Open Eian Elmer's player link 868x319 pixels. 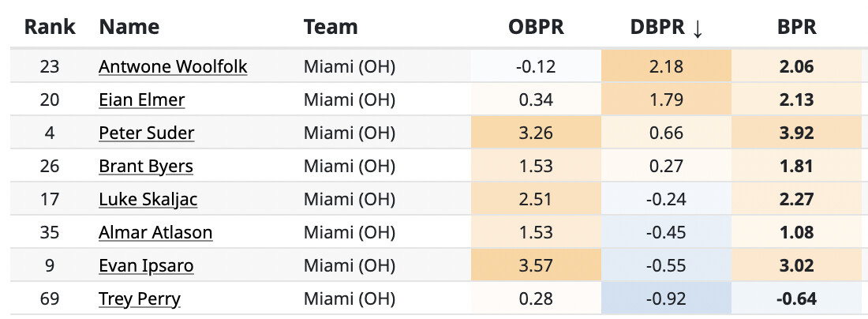point(142,99)
